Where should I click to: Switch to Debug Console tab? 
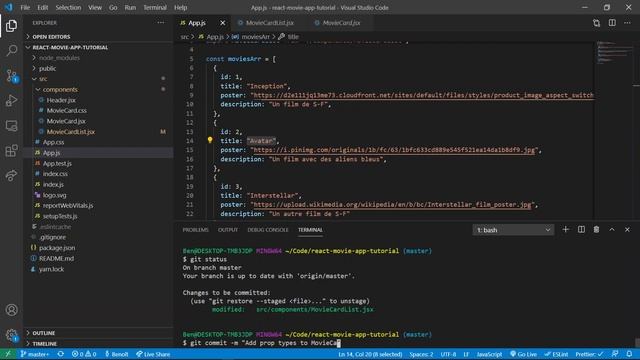tap(268, 230)
